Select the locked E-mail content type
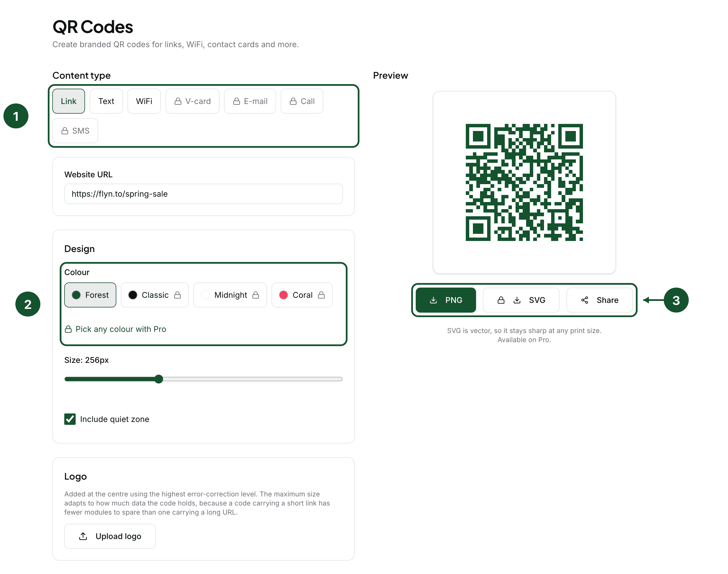 pos(250,101)
